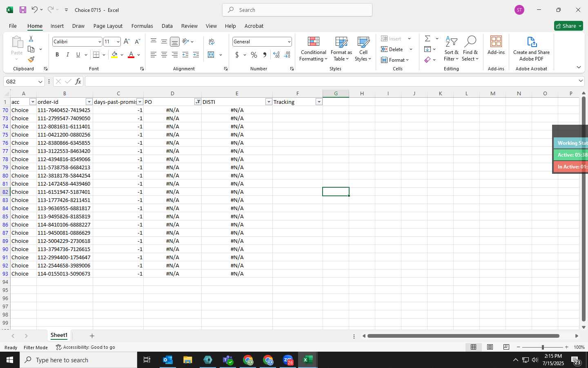Open Add-ins from the ribbon
Viewport: 588px width, 368px height.
496,46
